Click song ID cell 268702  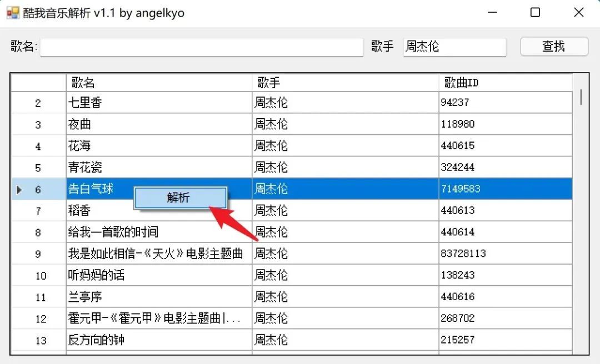(506, 318)
